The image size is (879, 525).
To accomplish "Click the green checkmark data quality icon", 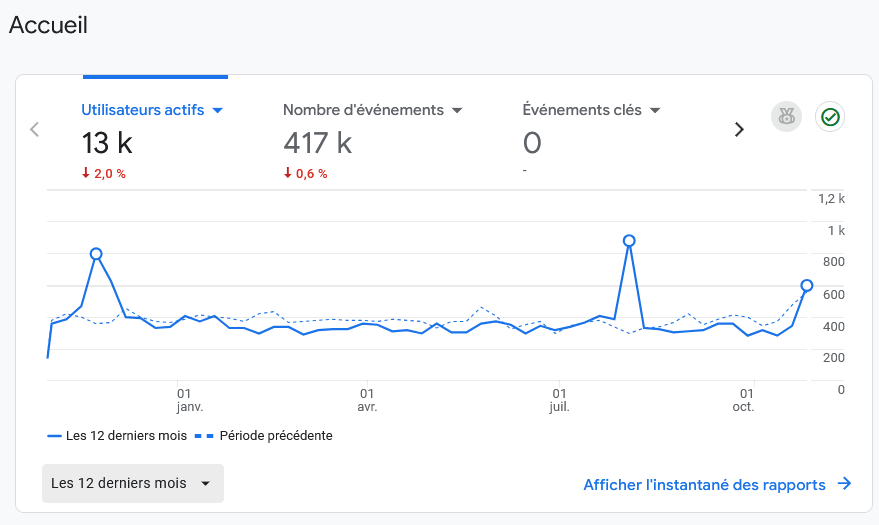I will (x=830, y=117).
